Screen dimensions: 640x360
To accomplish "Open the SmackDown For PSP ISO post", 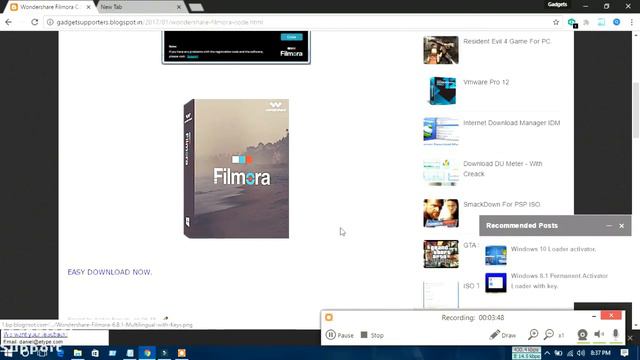I will [x=502, y=204].
